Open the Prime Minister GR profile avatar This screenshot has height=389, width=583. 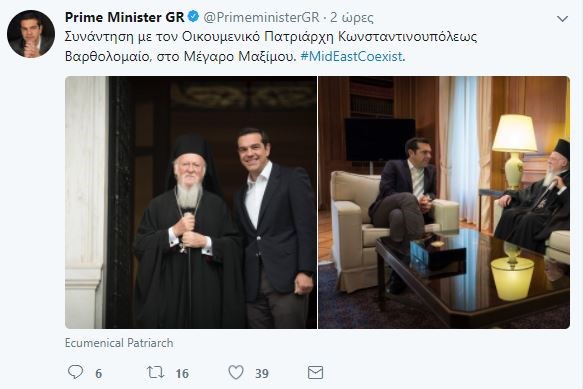(31, 34)
